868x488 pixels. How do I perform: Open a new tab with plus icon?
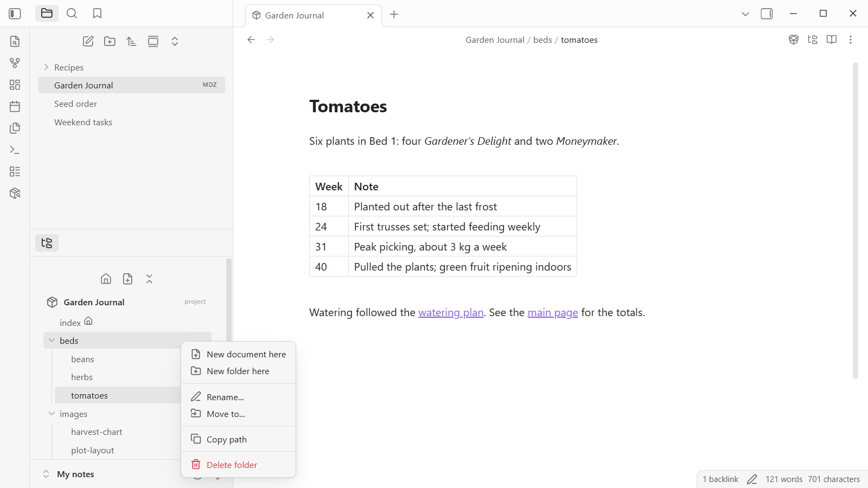point(394,15)
